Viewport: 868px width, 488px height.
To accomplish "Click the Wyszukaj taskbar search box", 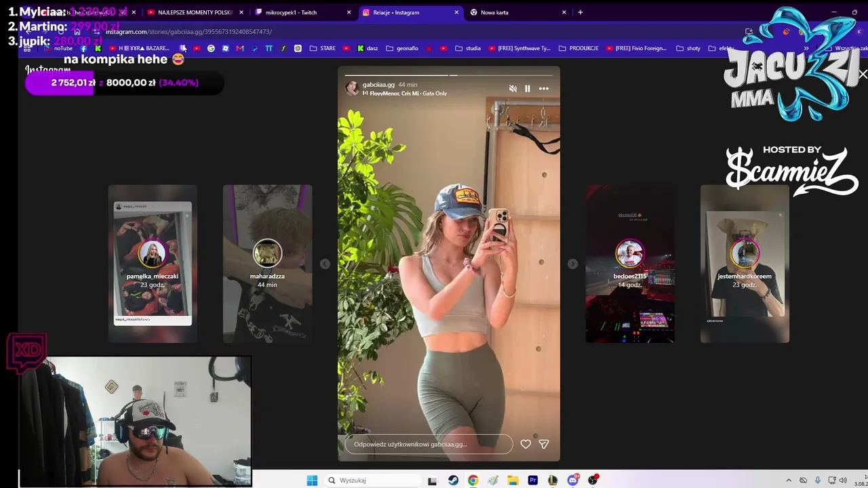I will pyautogui.click(x=372, y=481).
